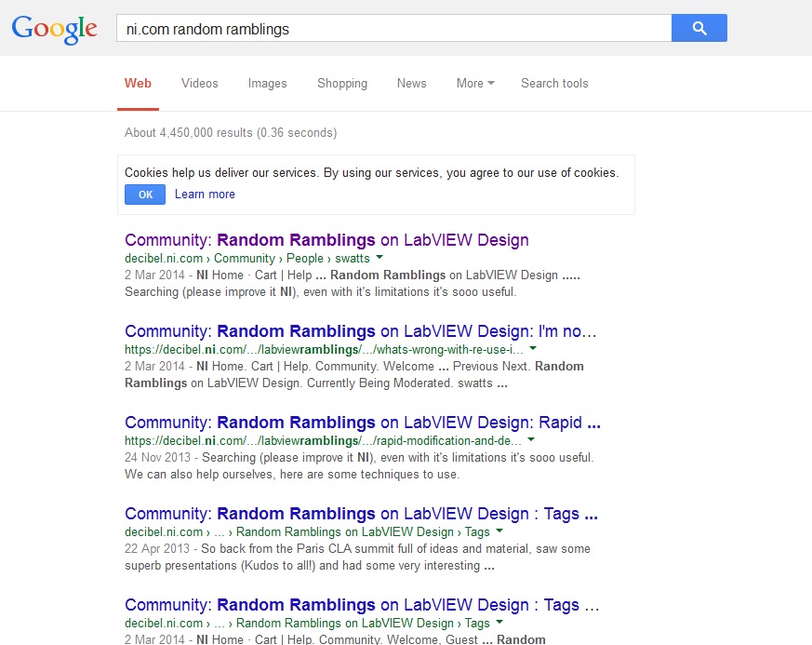Click the blue magnifier search button
Image resolution: width=812 pixels, height=645 pixels.
tap(699, 28)
